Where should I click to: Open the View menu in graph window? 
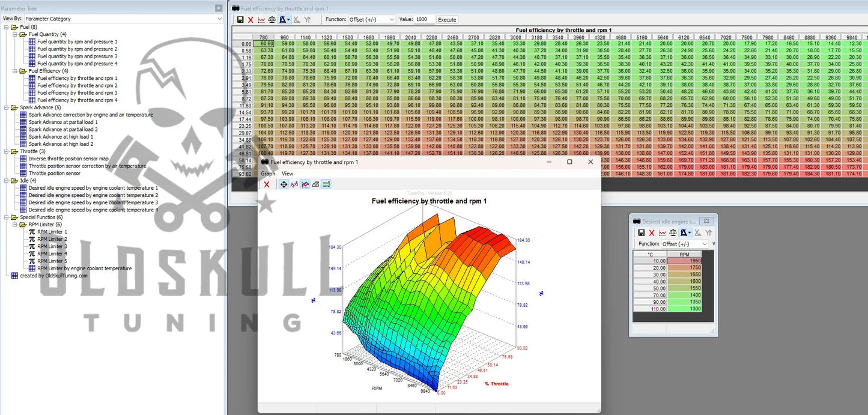point(288,174)
